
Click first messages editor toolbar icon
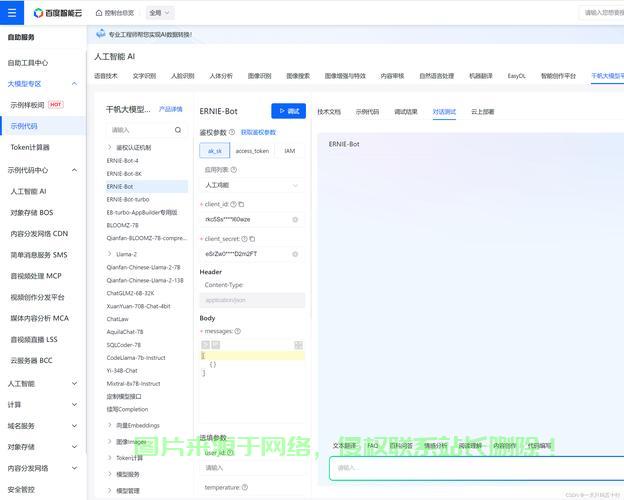pos(206,345)
